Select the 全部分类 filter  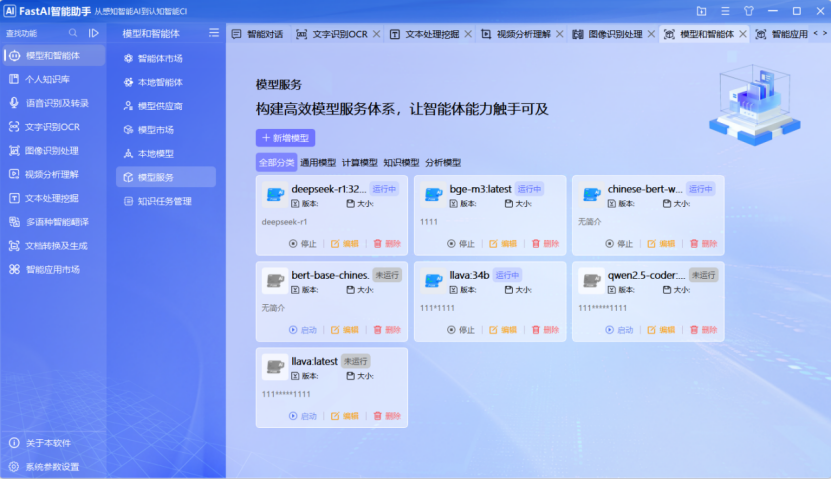click(276, 163)
